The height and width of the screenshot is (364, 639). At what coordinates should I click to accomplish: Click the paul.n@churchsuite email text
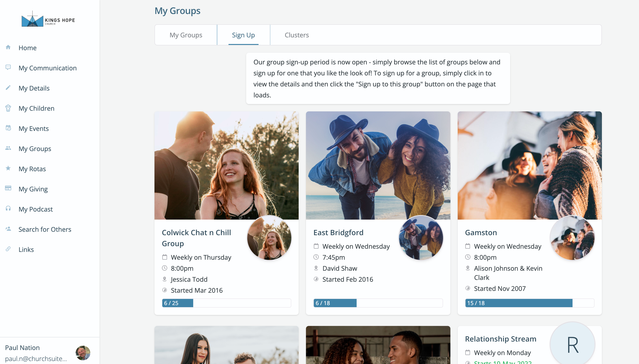(x=36, y=358)
